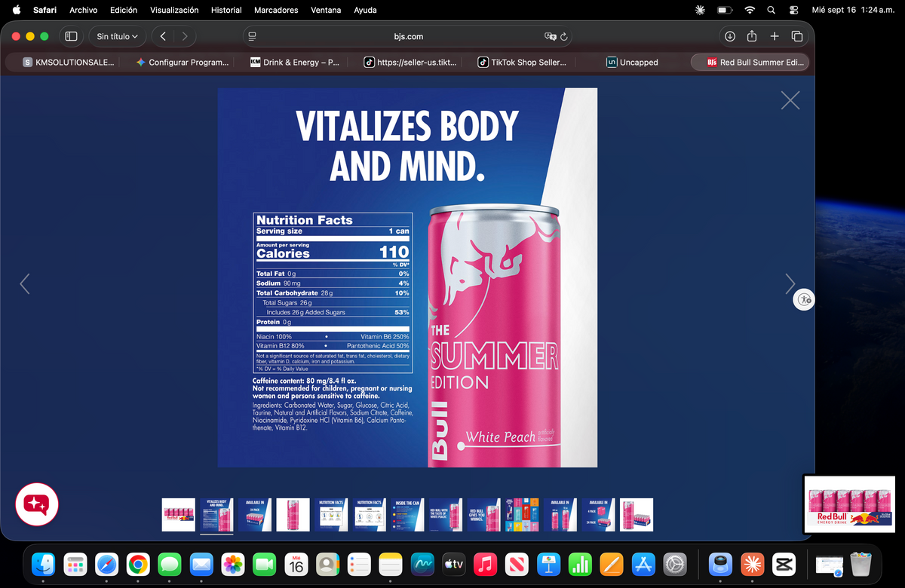Open the accessibility widget button
The image size is (905, 588).
[x=804, y=300]
